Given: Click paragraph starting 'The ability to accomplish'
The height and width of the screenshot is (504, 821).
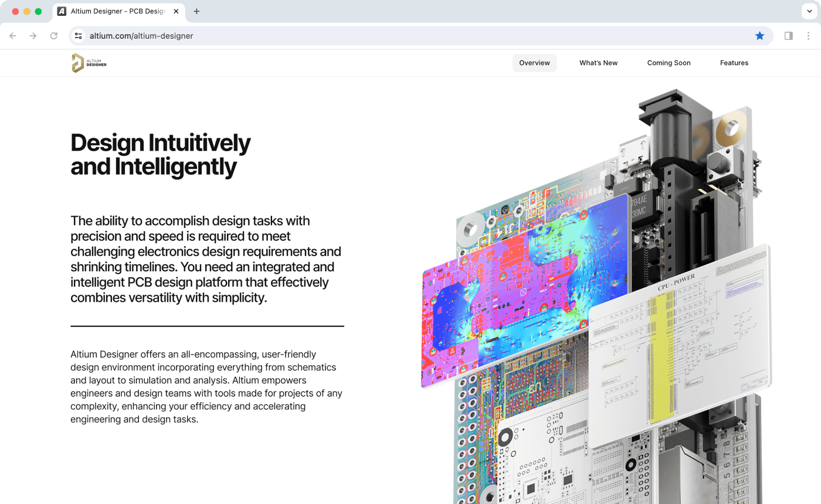Looking at the screenshot, I should pyautogui.click(x=205, y=259).
